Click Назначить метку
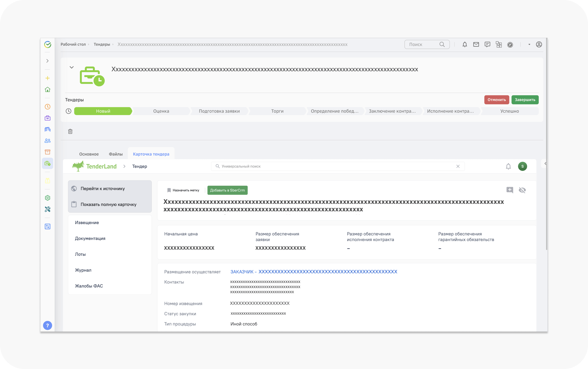 pos(183,190)
